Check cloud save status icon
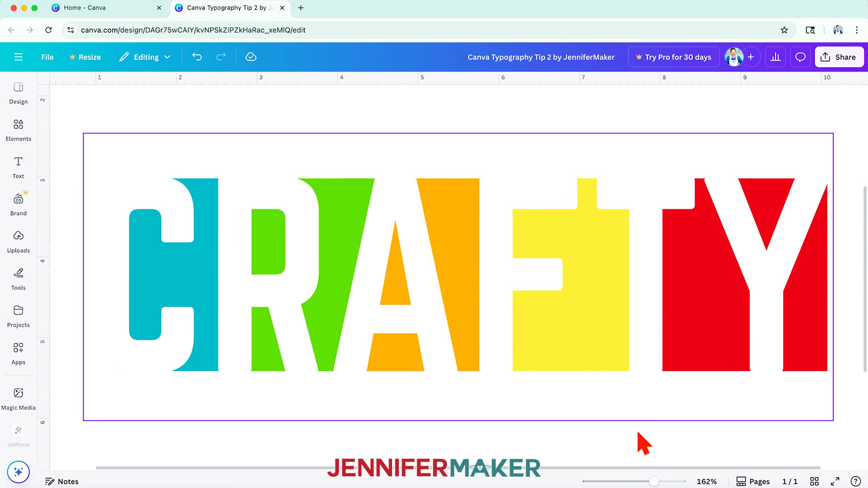This screenshot has height=488, width=868. 251,57
